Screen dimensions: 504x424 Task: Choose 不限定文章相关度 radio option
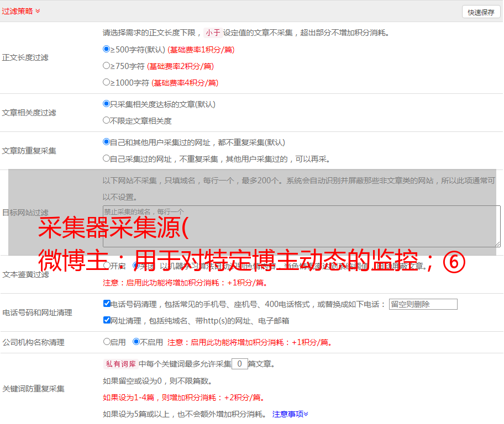(106, 120)
